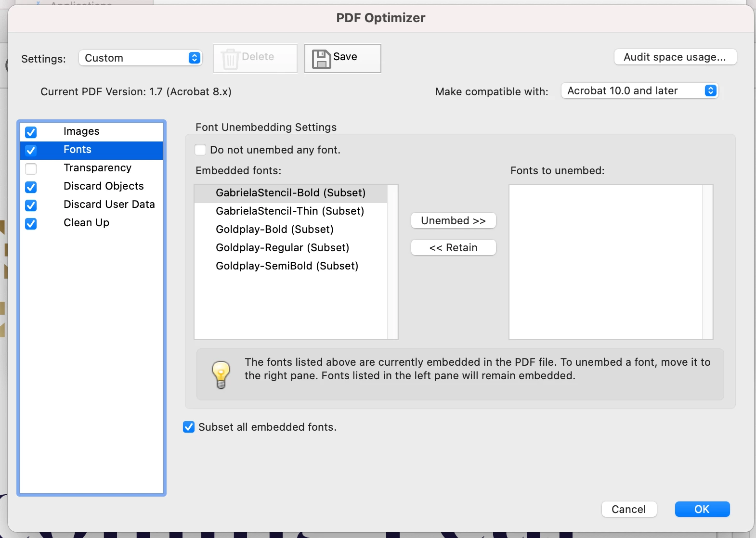Click the floppy disk Save icon
The width and height of the screenshot is (756, 538).
click(x=321, y=59)
